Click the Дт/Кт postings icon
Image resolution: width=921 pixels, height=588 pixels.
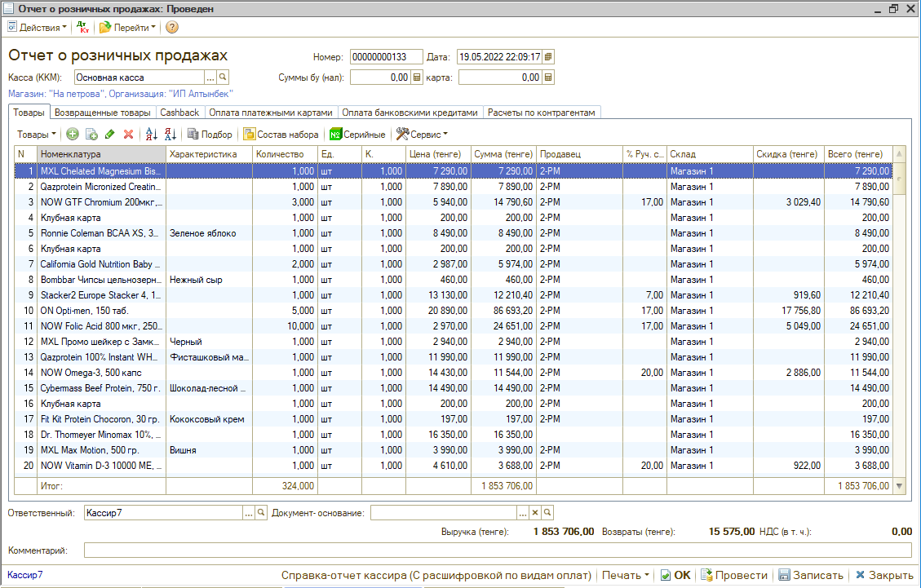coord(83,27)
